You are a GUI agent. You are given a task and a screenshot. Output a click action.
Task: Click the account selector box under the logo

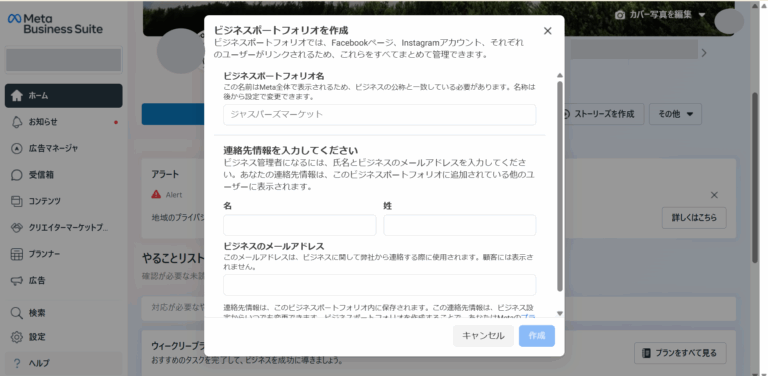[x=64, y=60]
